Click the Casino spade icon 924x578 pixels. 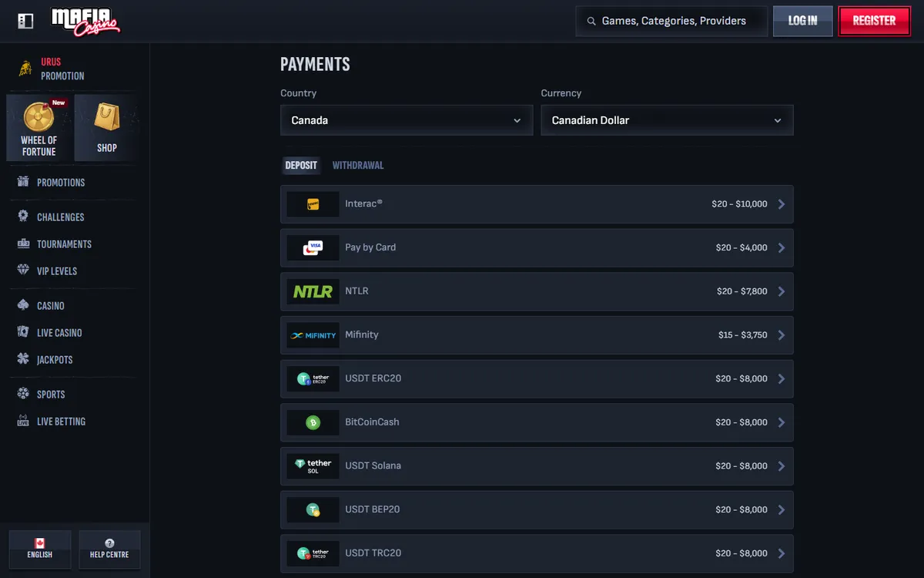tap(23, 305)
